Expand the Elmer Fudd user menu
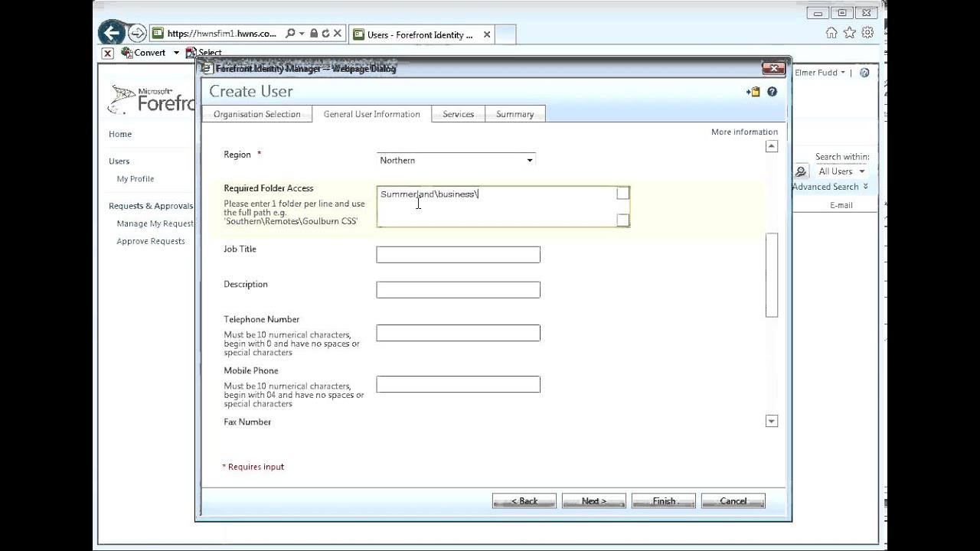This screenshot has width=980, height=551. (820, 73)
